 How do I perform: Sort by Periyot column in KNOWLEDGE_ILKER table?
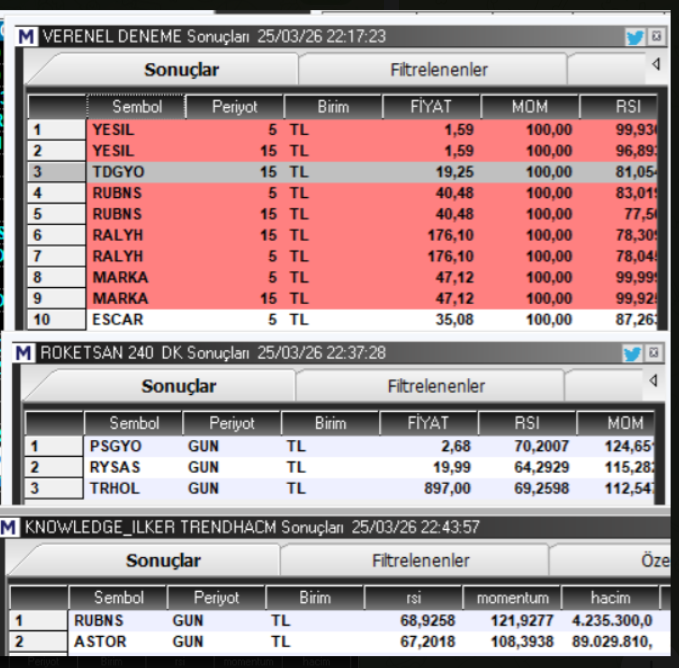pyautogui.click(x=216, y=598)
